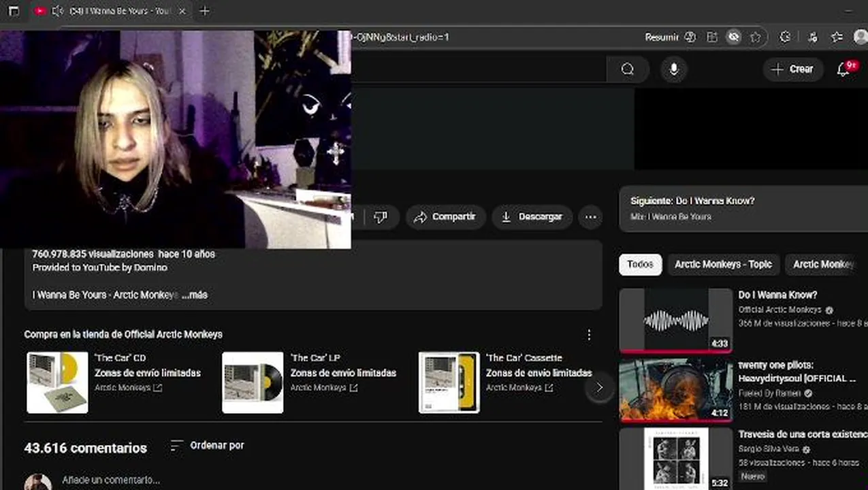Click twenty one pilots: Heavydirtysoul title
This screenshot has height=490, width=868.
(x=797, y=372)
